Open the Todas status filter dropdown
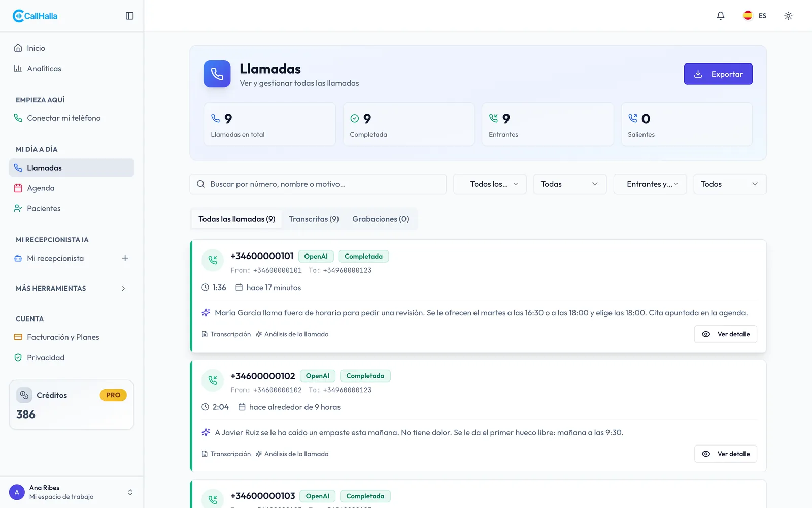The image size is (812, 508). pos(570,184)
